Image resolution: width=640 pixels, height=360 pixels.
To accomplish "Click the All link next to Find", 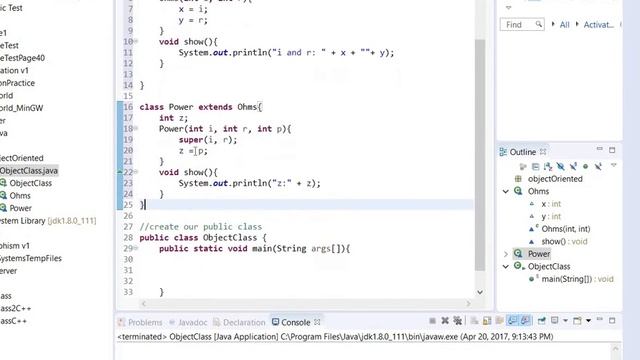I will 564,25.
